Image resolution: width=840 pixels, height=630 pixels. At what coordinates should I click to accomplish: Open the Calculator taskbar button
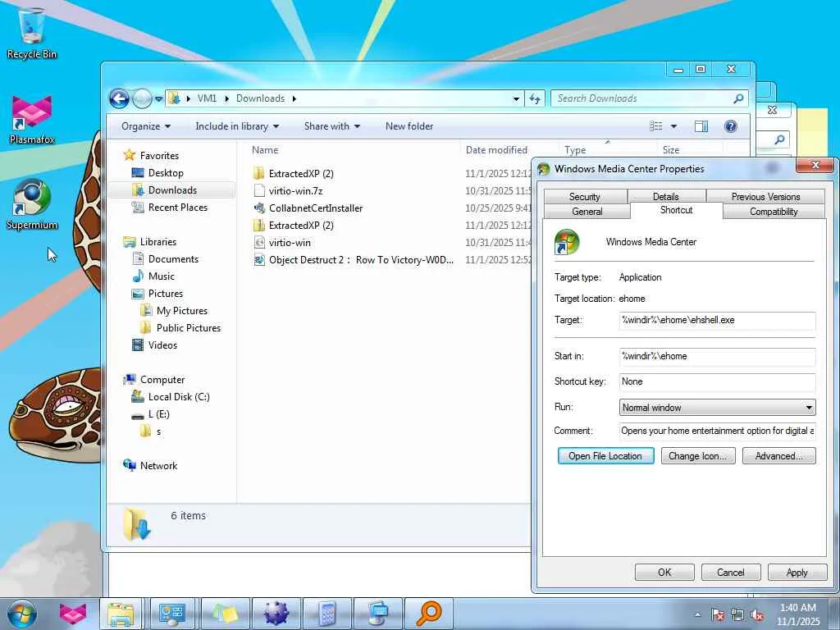tap(327, 614)
